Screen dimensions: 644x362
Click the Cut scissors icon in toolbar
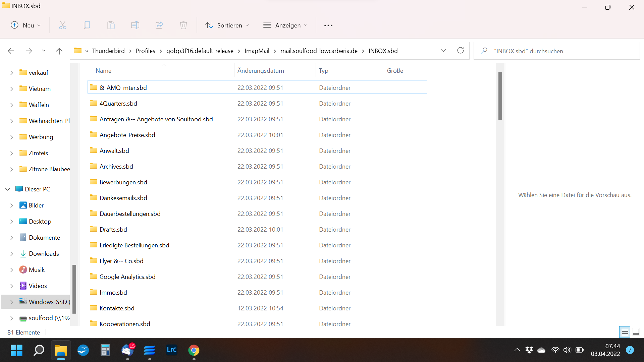pos(63,25)
